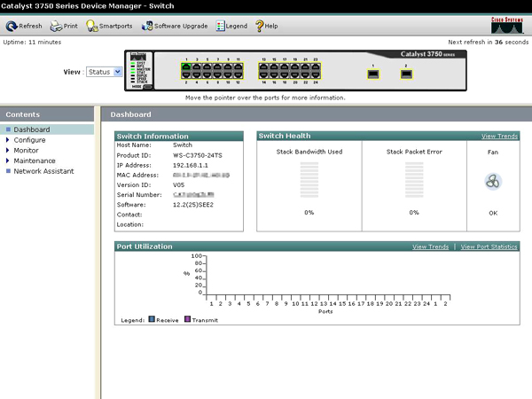
Task: Click the Host Name value 'Switch'
Action: (183, 145)
